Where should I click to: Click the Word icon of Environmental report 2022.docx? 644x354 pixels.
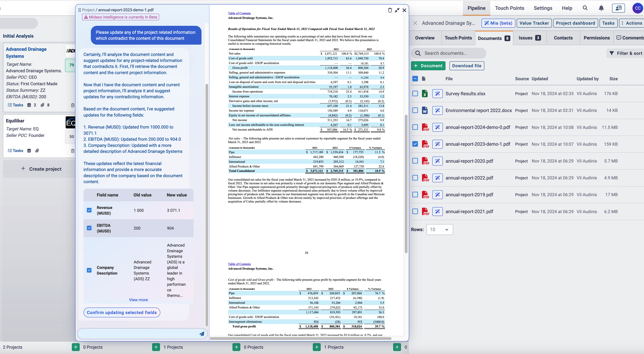click(x=425, y=110)
